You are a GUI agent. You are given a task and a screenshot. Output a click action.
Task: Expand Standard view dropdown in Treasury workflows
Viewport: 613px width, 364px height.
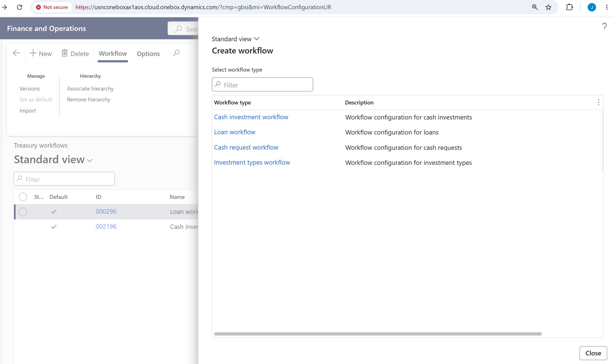click(x=53, y=160)
